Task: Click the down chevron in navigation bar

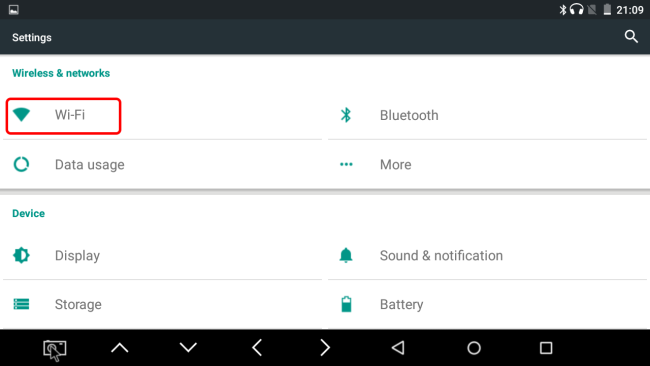Action: pos(188,347)
